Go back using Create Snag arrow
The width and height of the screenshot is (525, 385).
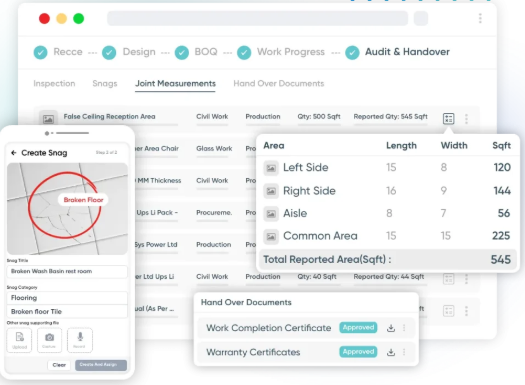coord(14,153)
